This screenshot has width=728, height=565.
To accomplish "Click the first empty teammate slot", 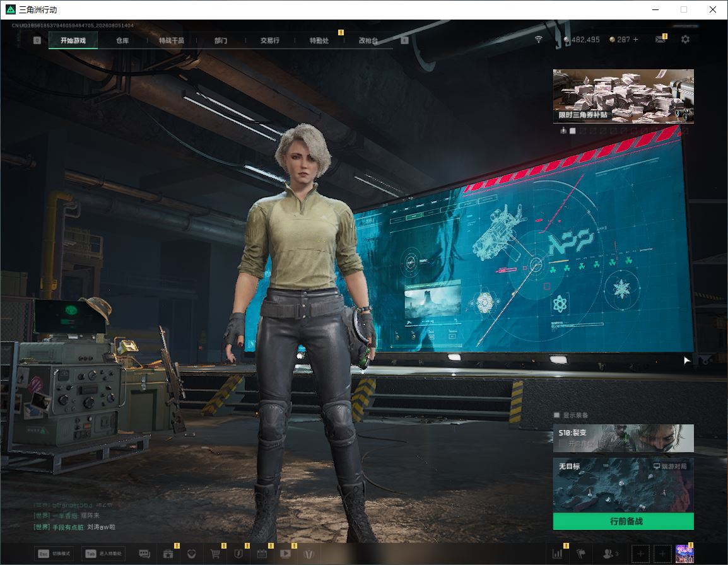I will [640, 554].
